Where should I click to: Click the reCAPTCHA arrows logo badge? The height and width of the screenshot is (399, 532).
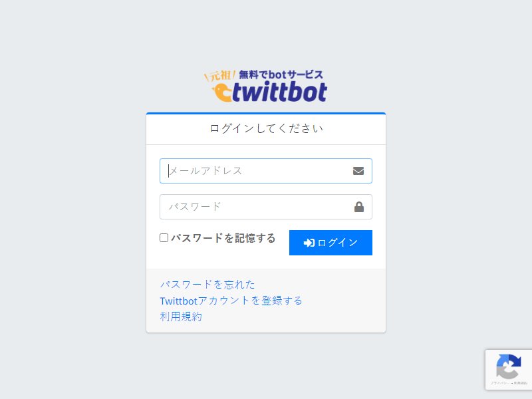(x=508, y=367)
